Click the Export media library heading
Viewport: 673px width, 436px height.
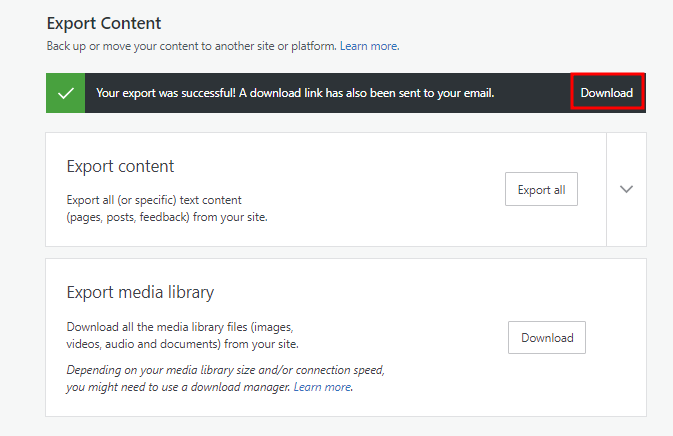pyautogui.click(x=140, y=292)
